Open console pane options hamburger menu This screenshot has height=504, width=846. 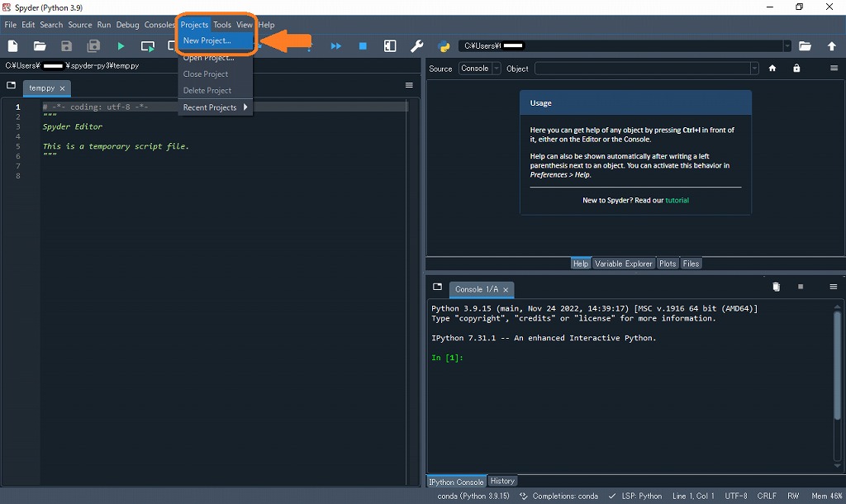[833, 287]
